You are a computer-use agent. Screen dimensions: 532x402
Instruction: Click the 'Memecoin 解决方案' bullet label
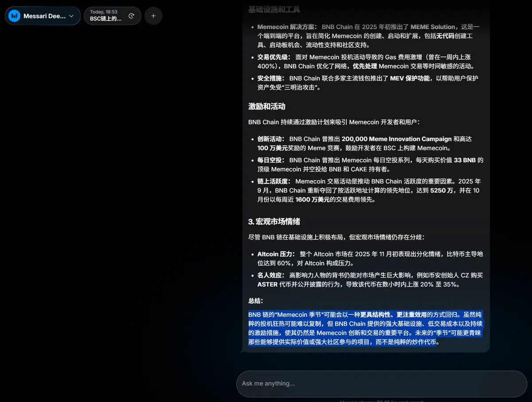tap(287, 27)
